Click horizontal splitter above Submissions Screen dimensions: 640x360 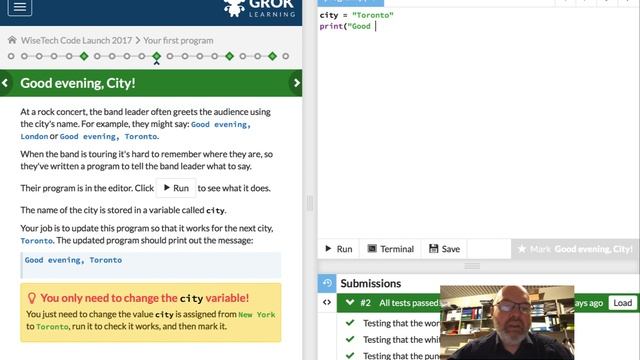point(472,266)
